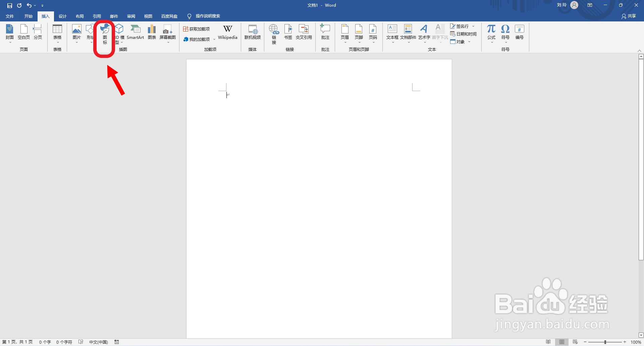The width and height of the screenshot is (644, 346).
Task: Click Get Add-ins (获取加载项)
Action: 197,29
